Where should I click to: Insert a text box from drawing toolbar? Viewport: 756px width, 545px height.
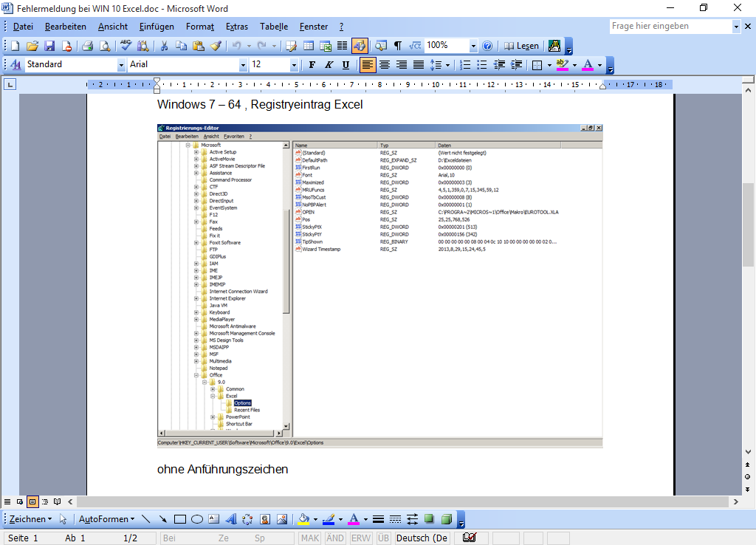click(x=213, y=519)
